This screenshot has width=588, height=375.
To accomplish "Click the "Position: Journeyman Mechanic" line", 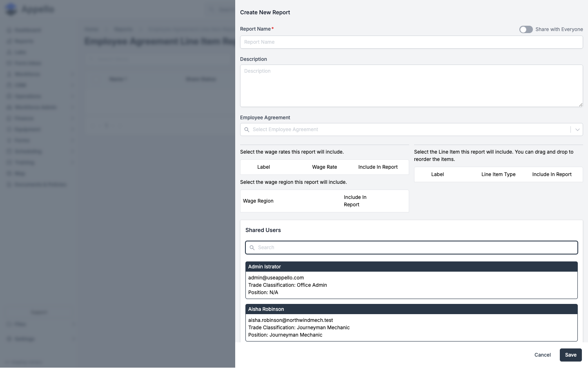I will pyautogui.click(x=285, y=335).
